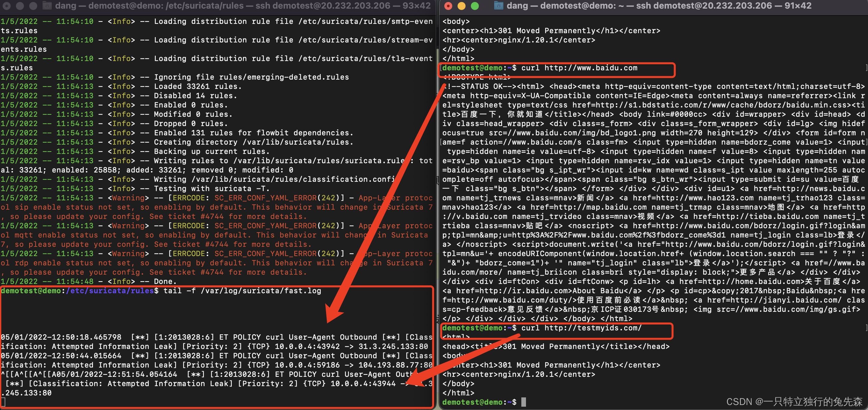Click the CSDN watermark text at bottom right
This screenshot has width=868, height=410.
coord(794,402)
